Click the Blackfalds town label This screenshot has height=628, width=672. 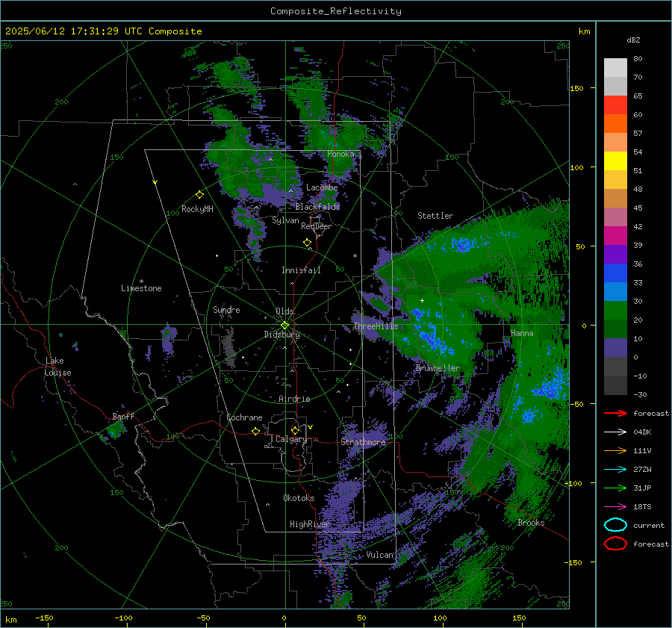click(317, 207)
